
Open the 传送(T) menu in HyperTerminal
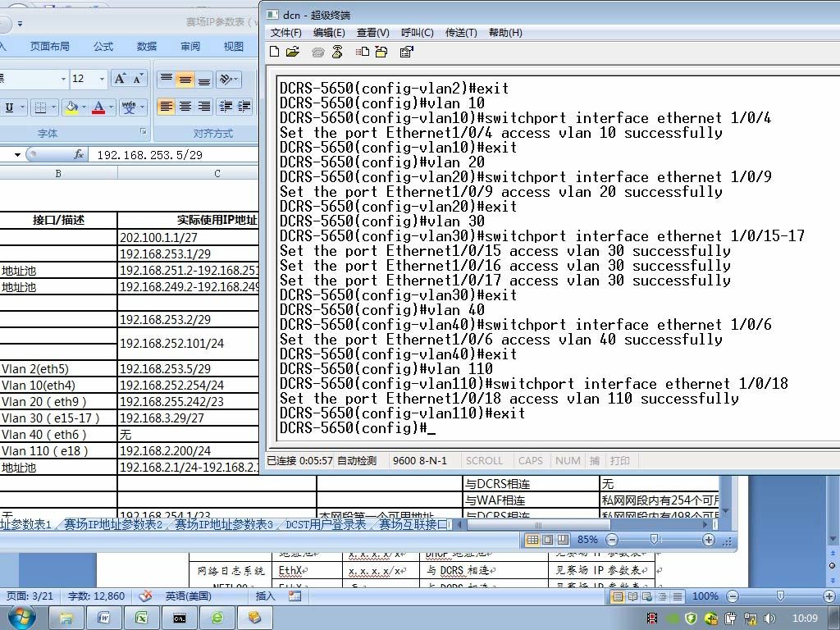461,33
